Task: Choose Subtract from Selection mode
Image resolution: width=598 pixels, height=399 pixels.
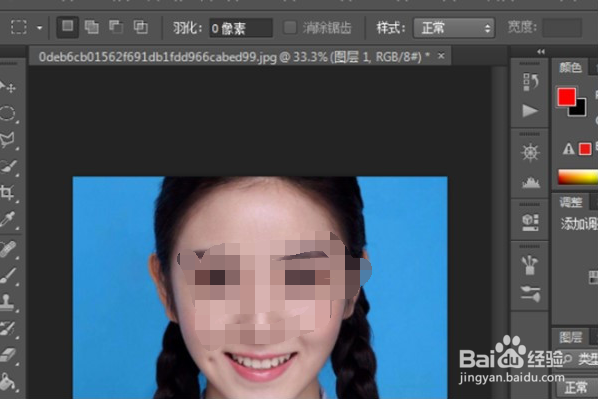Action: coord(116,27)
